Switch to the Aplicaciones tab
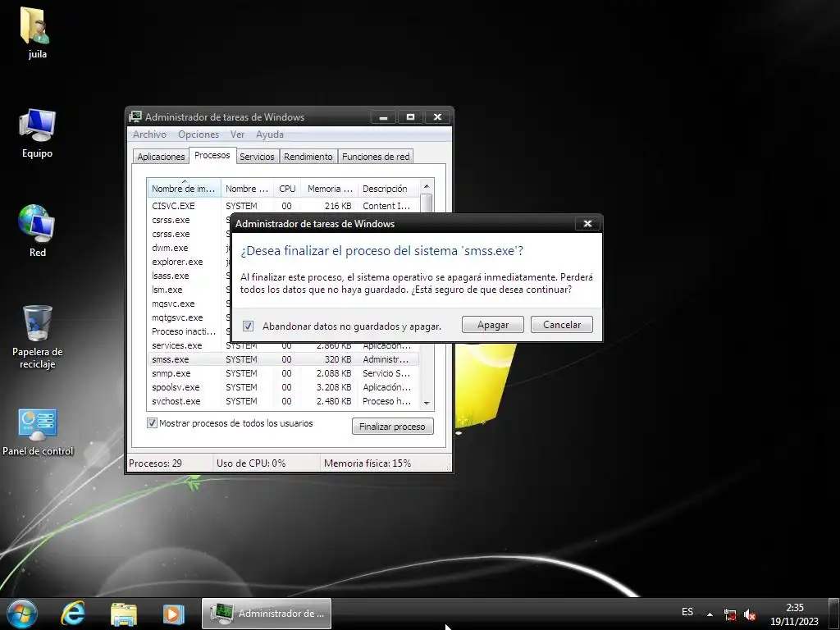 point(161,157)
